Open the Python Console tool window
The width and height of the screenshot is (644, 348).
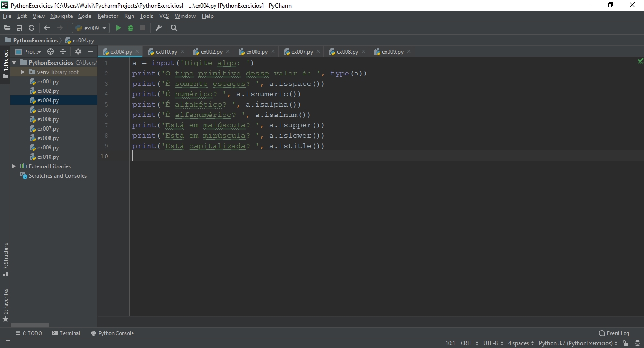112,333
